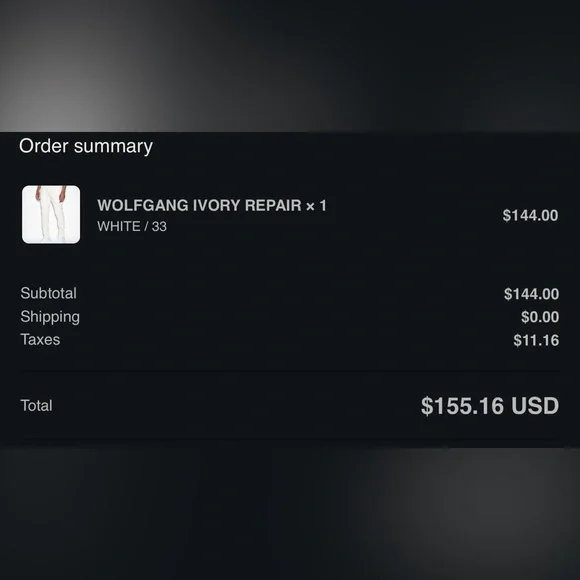Image resolution: width=580 pixels, height=580 pixels.
Task: Select the size 33 text
Action: coord(159,226)
